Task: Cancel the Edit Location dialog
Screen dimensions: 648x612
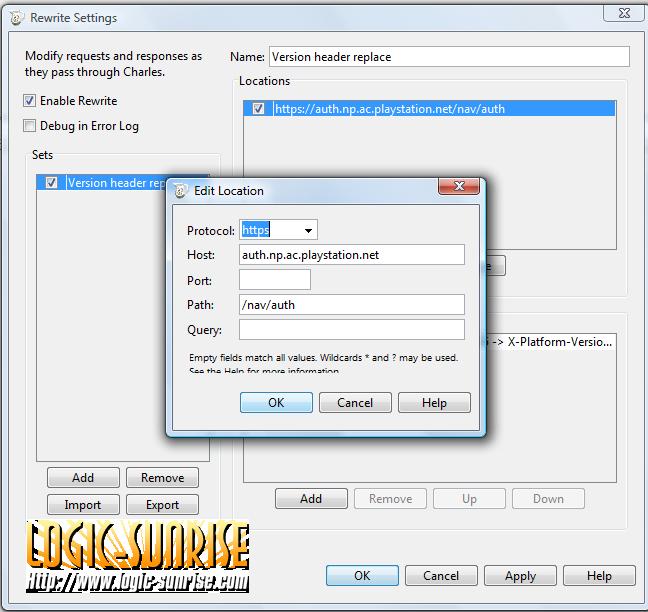Action: point(355,402)
